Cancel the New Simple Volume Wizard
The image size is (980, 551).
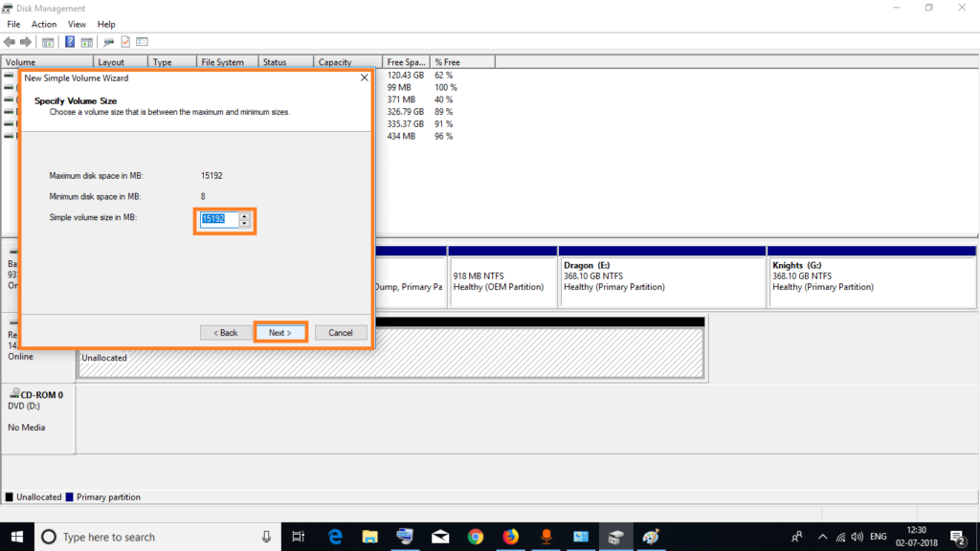340,332
